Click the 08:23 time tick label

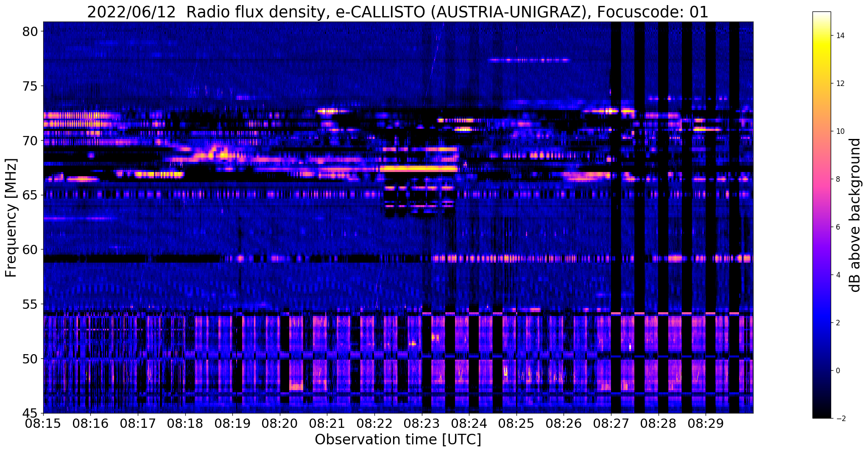pos(421,423)
